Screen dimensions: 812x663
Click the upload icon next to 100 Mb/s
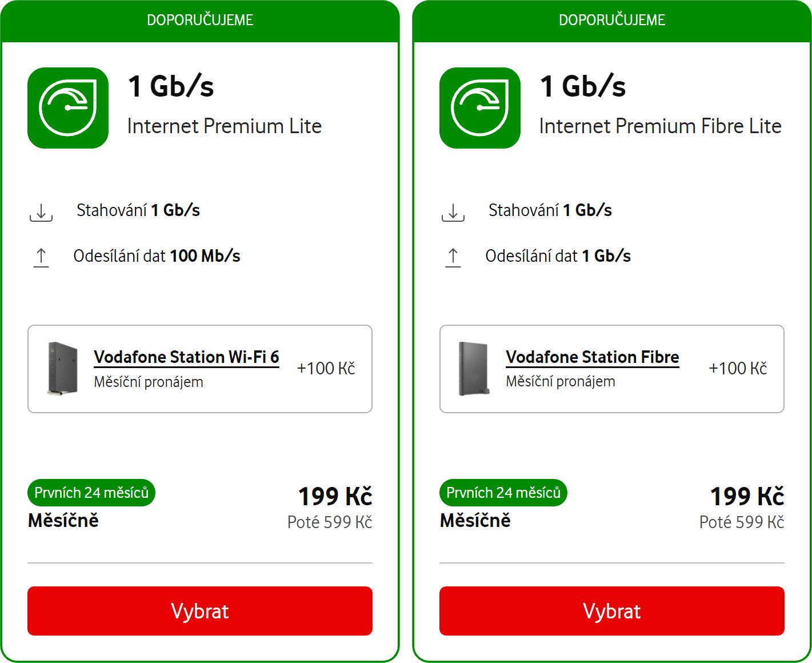click(41, 257)
